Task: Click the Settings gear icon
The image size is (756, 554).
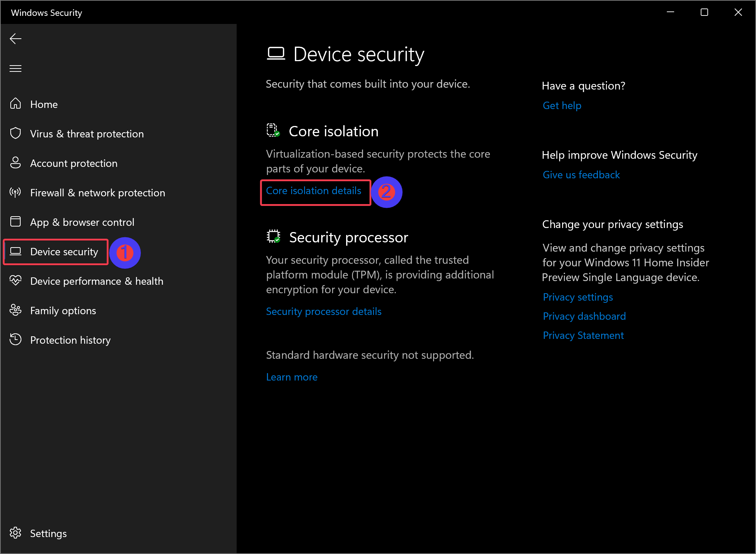Action: click(15, 533)
